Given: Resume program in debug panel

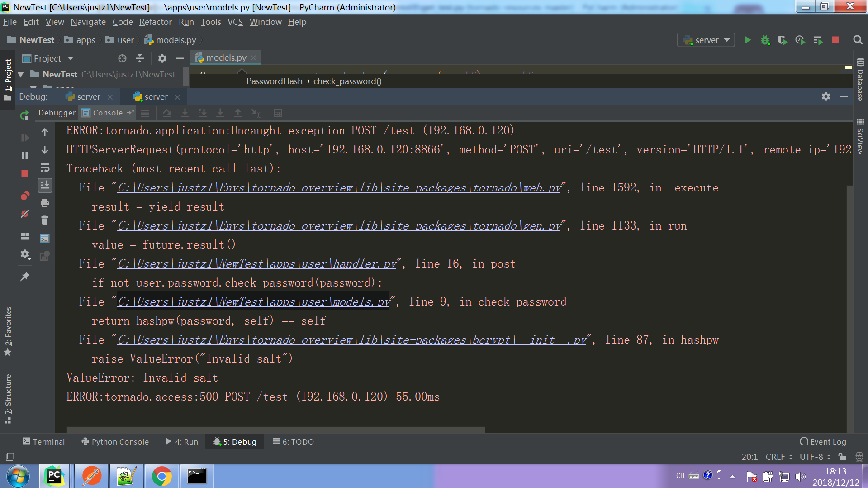Looking at the screenshot, I should click(x=25, y=138).
